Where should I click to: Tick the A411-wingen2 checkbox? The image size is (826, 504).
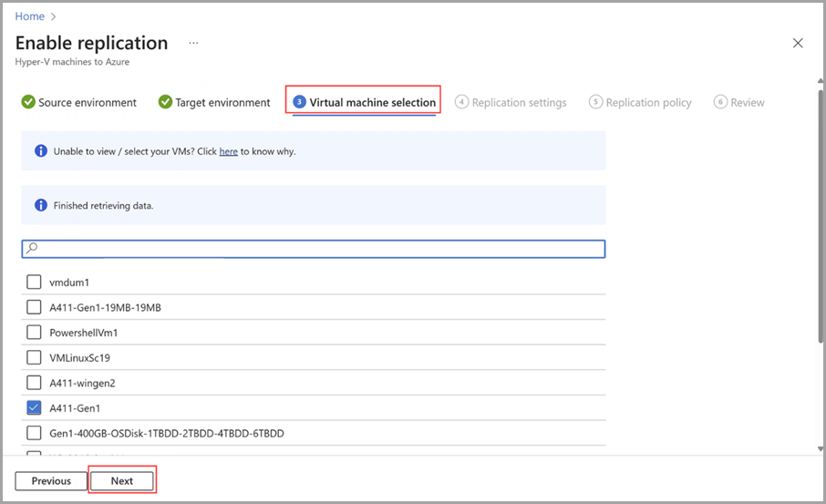(34, 383)
